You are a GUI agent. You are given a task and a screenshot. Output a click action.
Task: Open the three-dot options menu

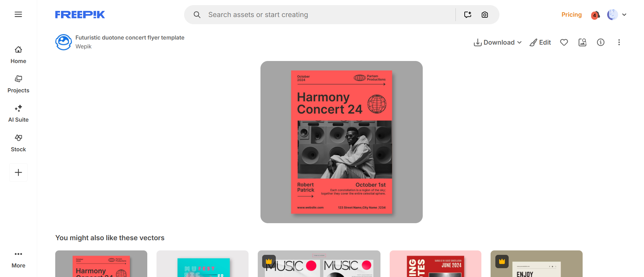coord(619,42)
